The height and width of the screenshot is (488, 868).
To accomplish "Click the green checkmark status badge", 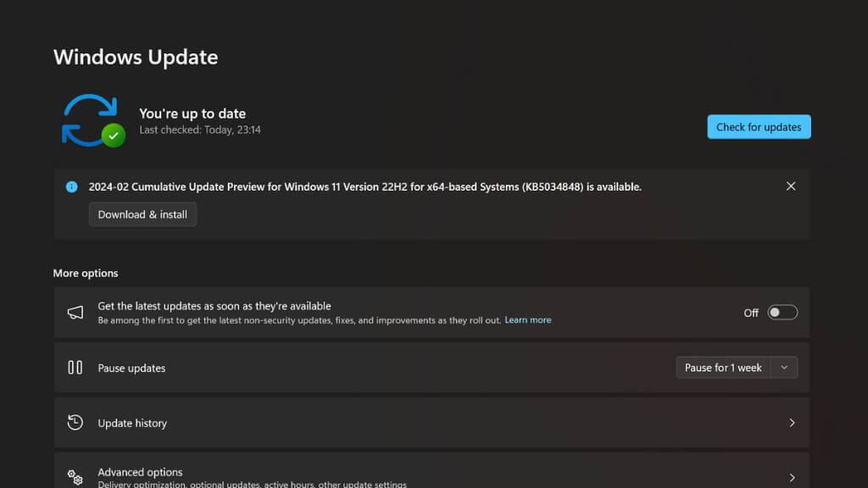I will coord(113,135).
